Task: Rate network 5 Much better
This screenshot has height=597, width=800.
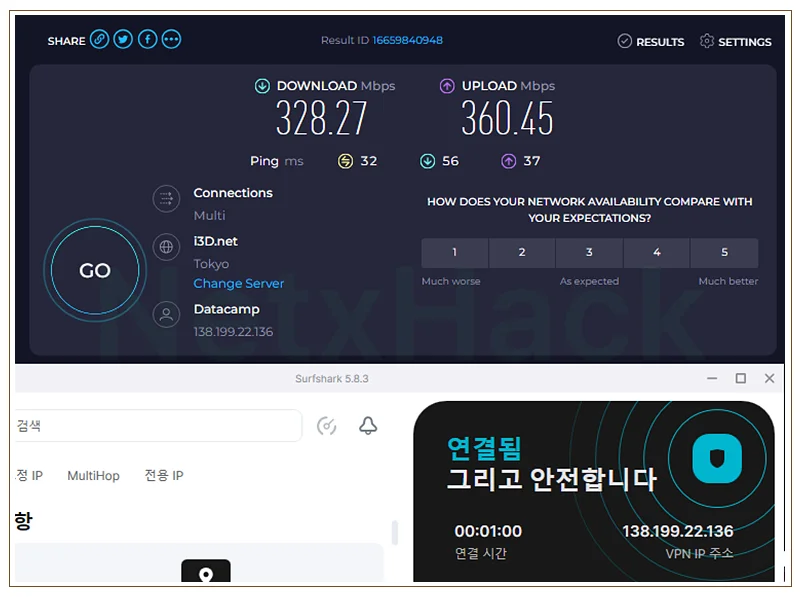Action: click(x=724, y=253)
